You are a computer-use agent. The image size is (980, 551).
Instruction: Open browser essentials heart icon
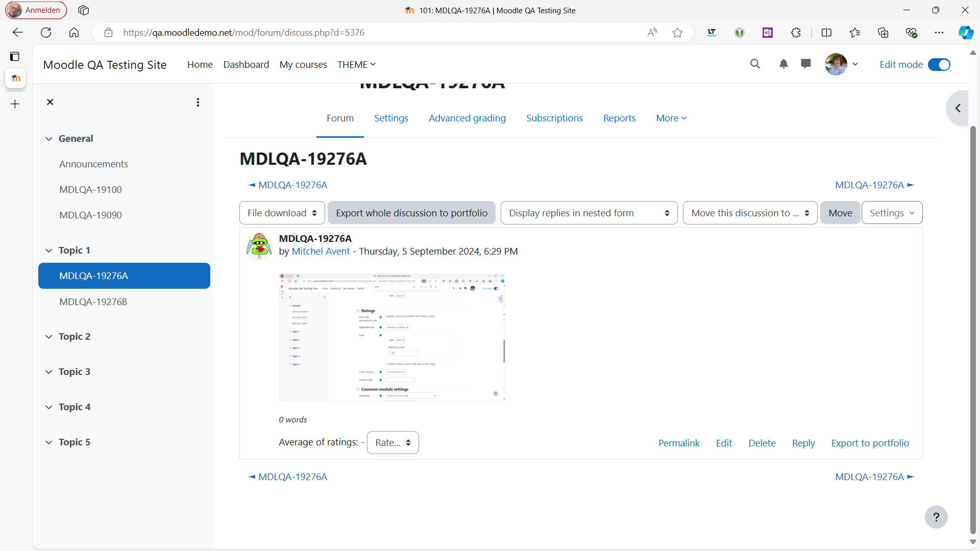(911, 33)
